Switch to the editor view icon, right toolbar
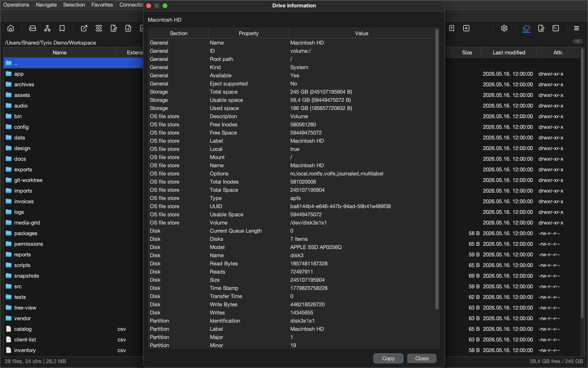This screenshot has height=368, width=588. 541,28
